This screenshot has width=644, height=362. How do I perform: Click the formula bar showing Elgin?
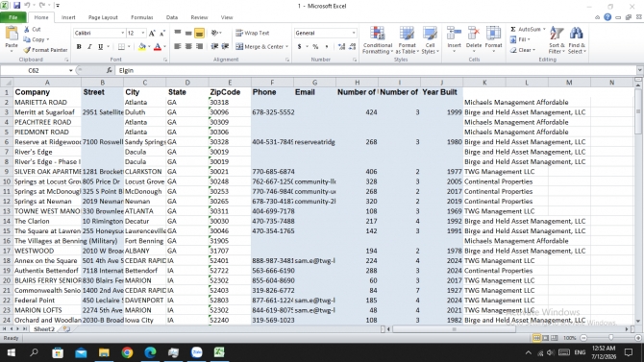(x=376, y=71)
